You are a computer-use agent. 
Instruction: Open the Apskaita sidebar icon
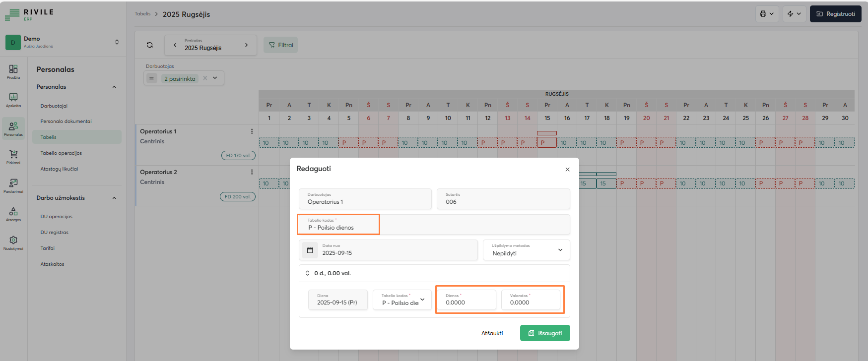13,99
